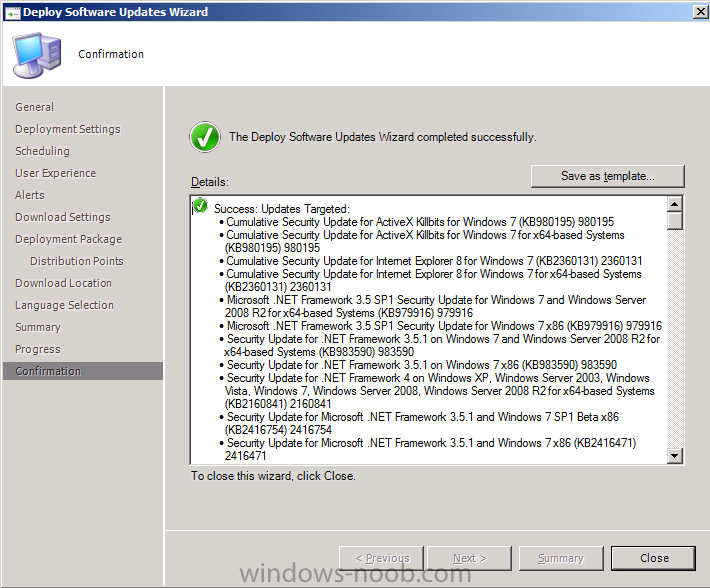Select the highlighted Confirmation step

click(x=83, y=371)
